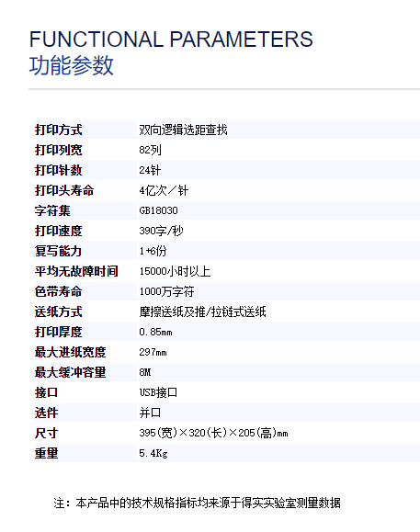This screenshot has height=532, width=420.
Task: Select the 复写能力 label
Action: [x=58, y=251]
